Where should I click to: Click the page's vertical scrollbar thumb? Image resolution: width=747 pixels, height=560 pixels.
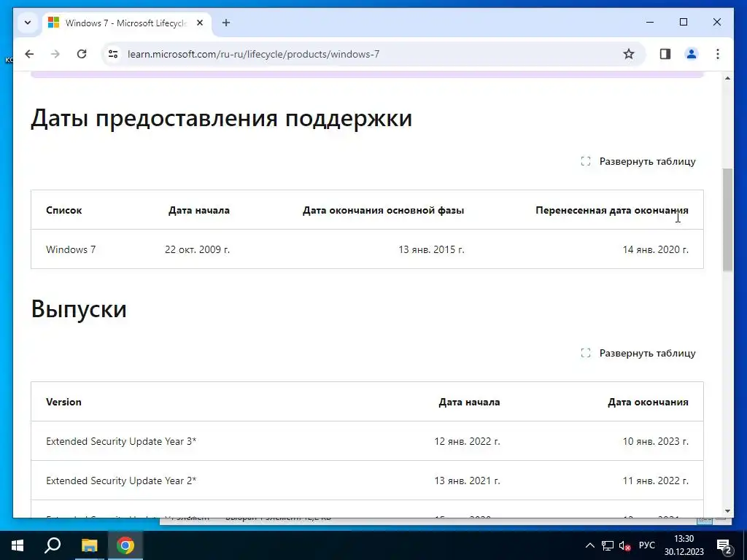[x=727, y=220]
